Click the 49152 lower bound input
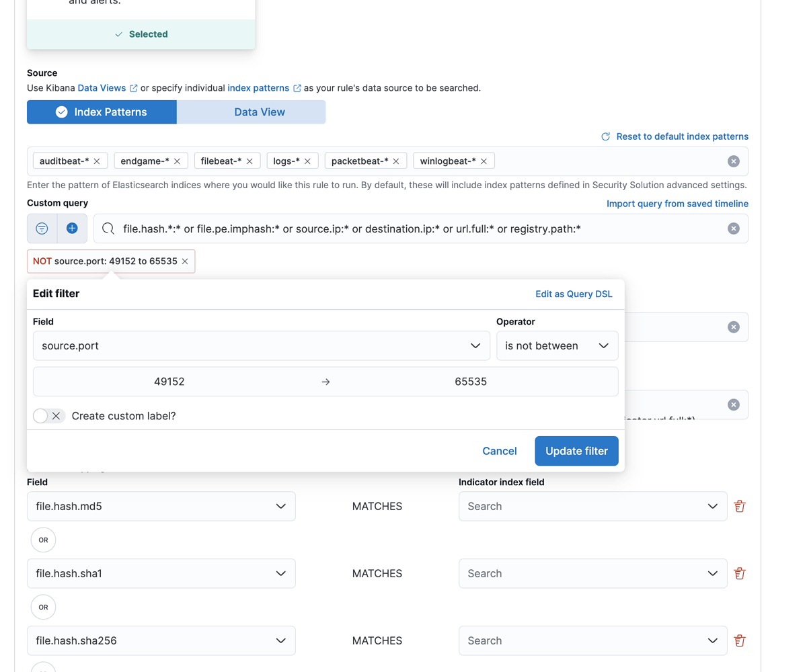 [x=169, y=381]
